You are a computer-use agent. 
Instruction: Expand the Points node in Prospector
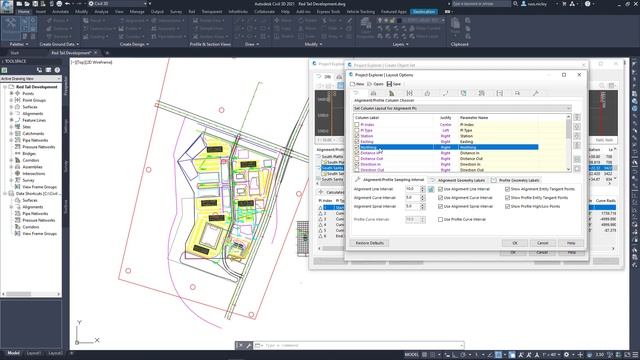click(11, 93)
